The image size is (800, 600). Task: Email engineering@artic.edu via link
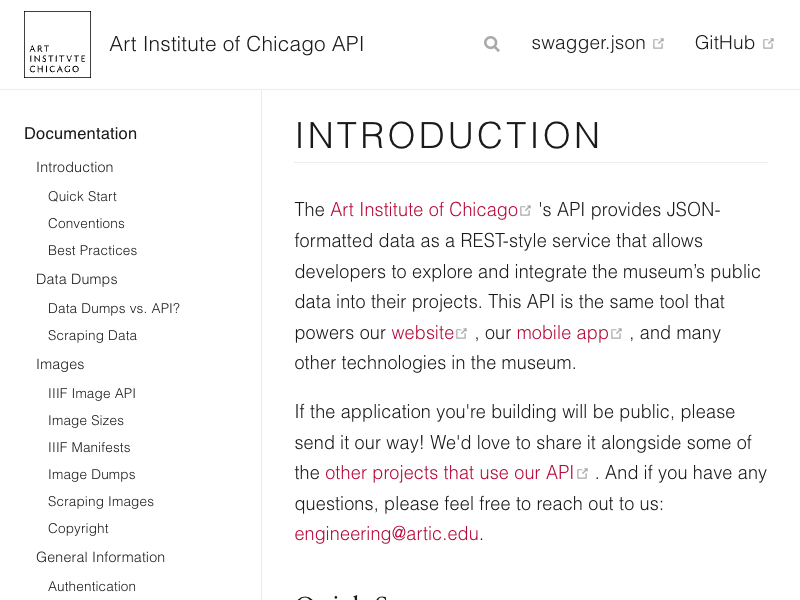(x=387, y=534)
